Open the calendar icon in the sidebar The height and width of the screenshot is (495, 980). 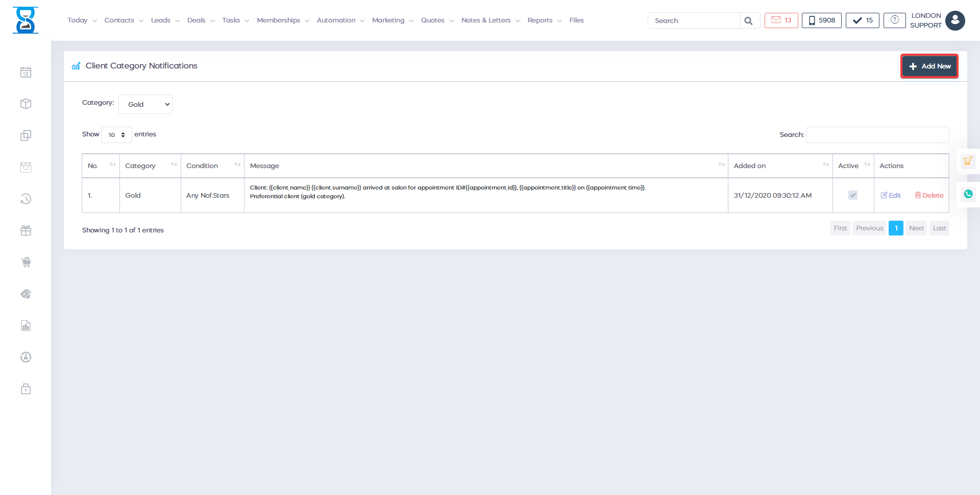pyautogui.click(x=26, y=73)
